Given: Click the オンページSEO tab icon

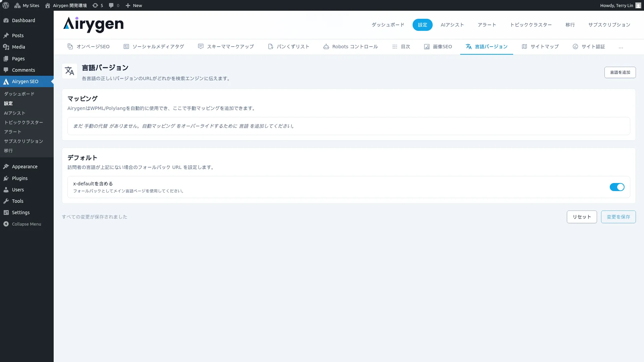Looking at the screenshot, I should click(70, 47).
